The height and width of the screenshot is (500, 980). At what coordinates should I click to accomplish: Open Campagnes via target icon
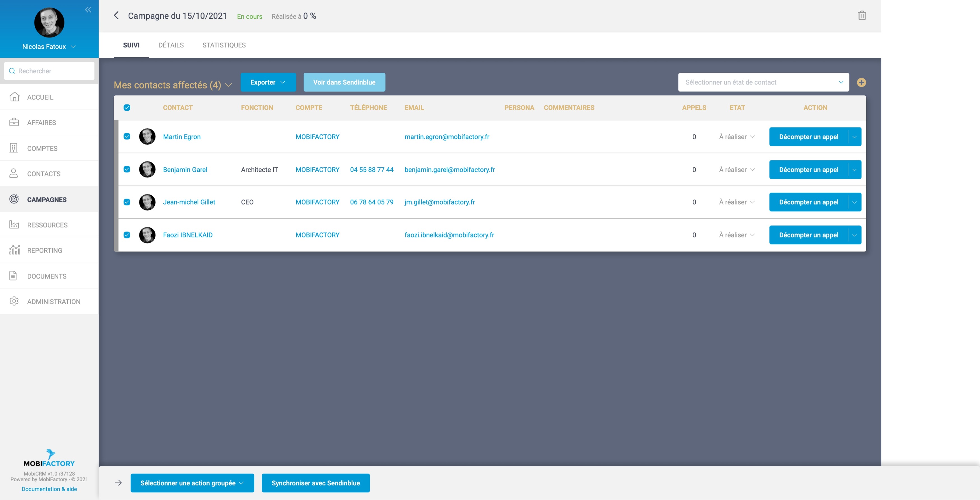(x=14, y=199)
